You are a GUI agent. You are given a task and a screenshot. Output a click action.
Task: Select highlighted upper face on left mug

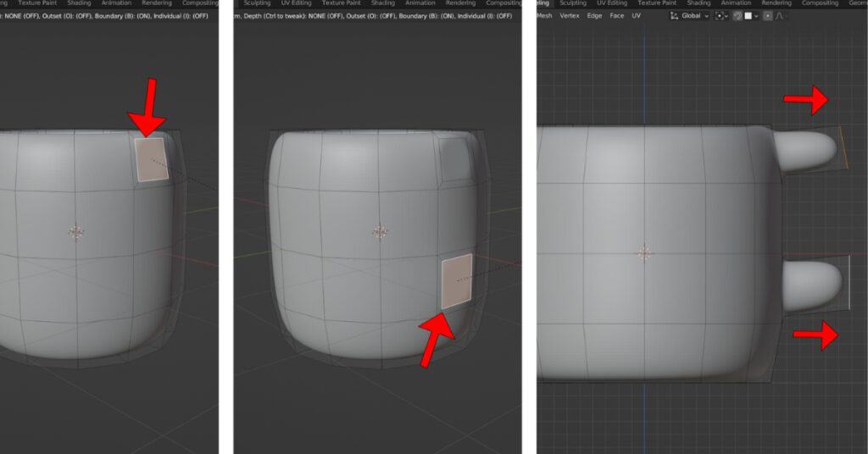point(152,159)
